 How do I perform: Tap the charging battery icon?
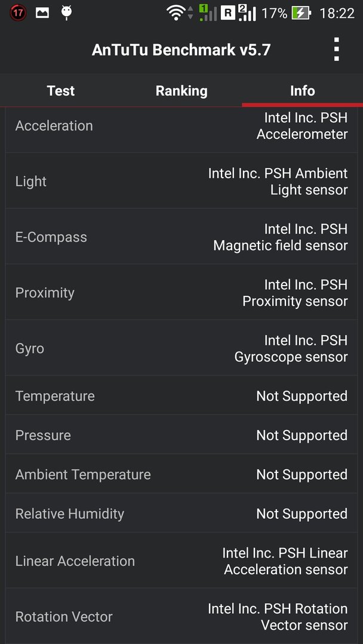pos(302,13)
